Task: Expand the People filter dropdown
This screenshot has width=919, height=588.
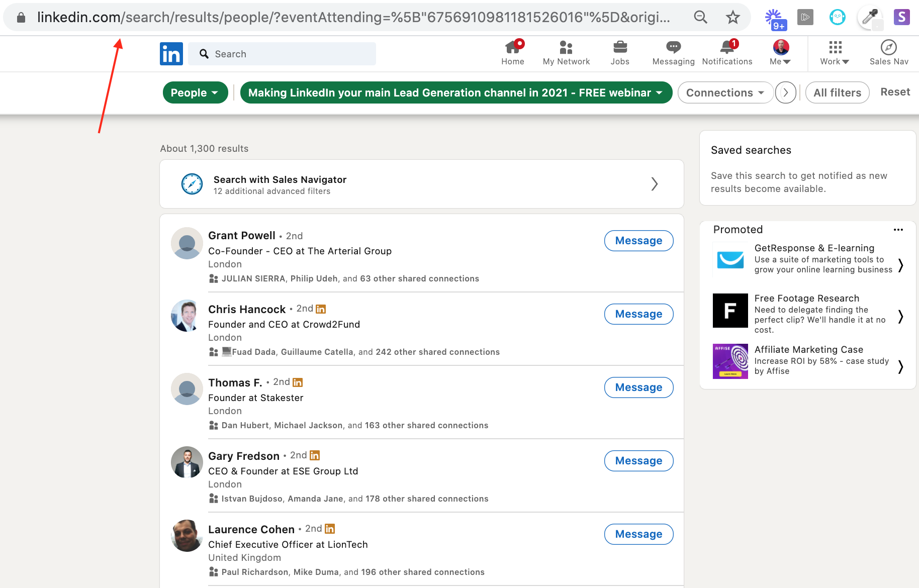Action: 196,92
